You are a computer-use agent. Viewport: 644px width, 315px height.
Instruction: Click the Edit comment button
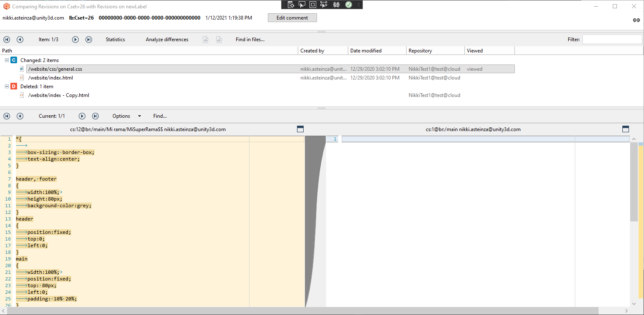[x=292, y=17]
